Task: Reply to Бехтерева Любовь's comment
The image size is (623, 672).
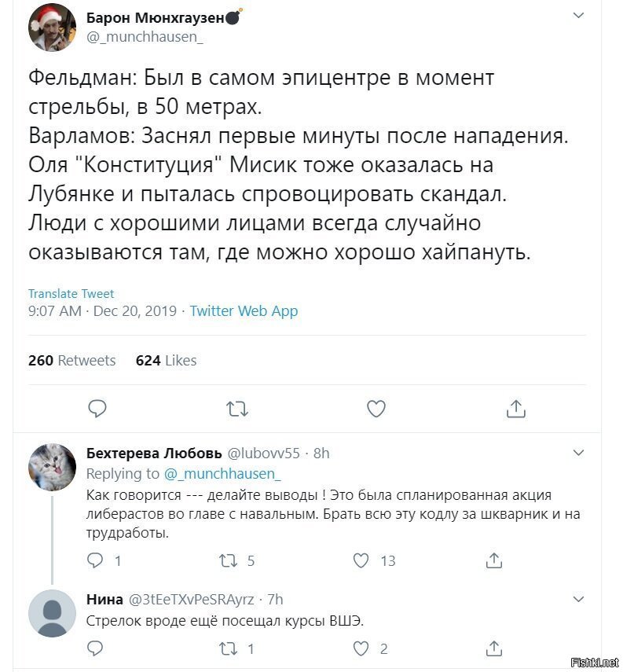Action: click(x=95, y=560)
